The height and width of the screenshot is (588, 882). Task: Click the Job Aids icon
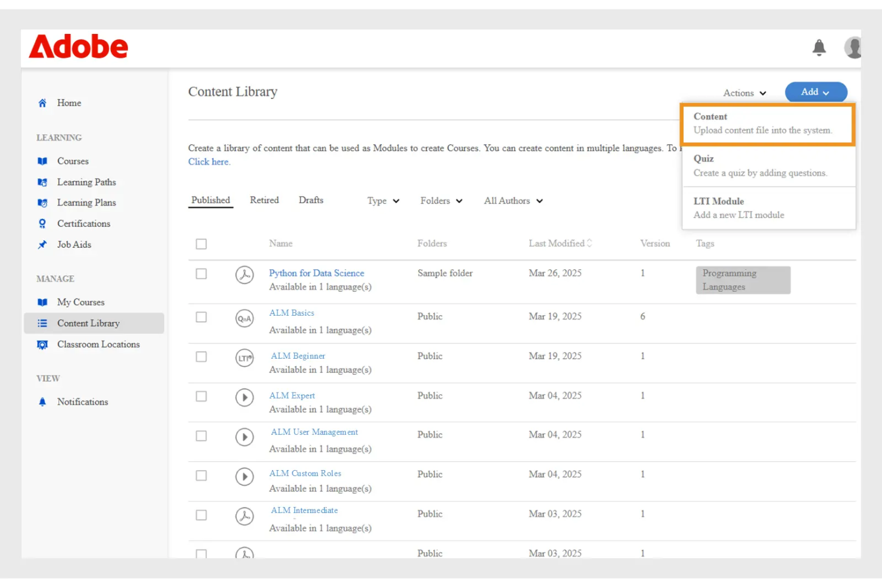point(42,244)
